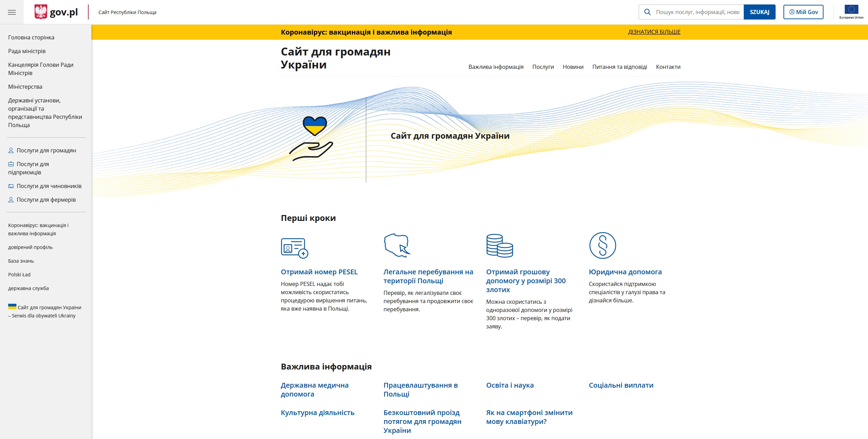This screenshot has height=439, width=868.
Task: Go to Головна сторінка in sidebar
Action: (x=31, y=37)
